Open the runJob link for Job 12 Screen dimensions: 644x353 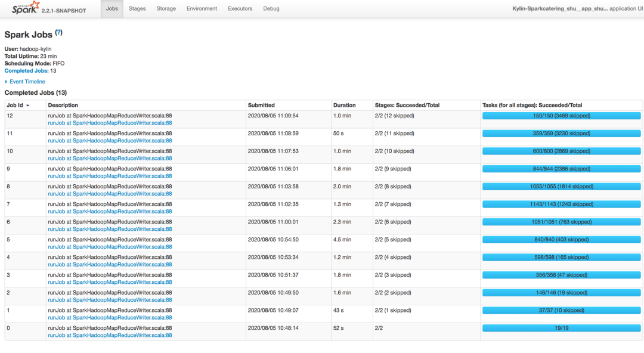click(x=110, y=123)
